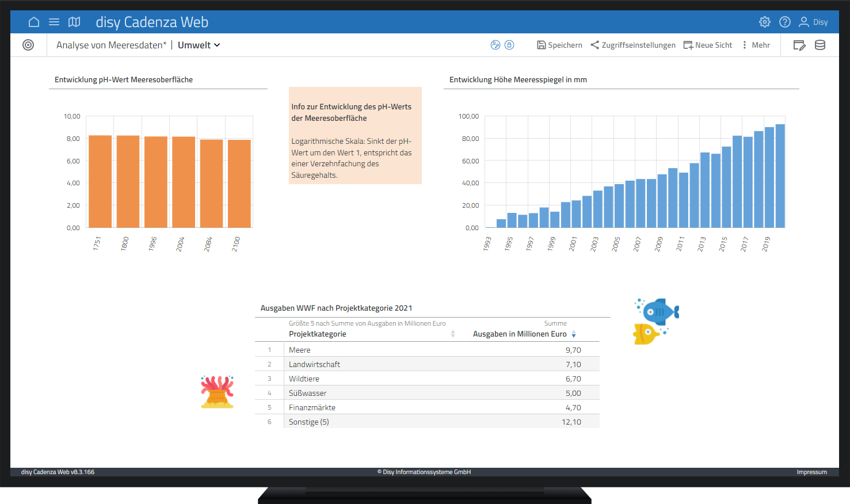Click Speichern to save the dashboard

pyautogui.click(x=559, y=45)
